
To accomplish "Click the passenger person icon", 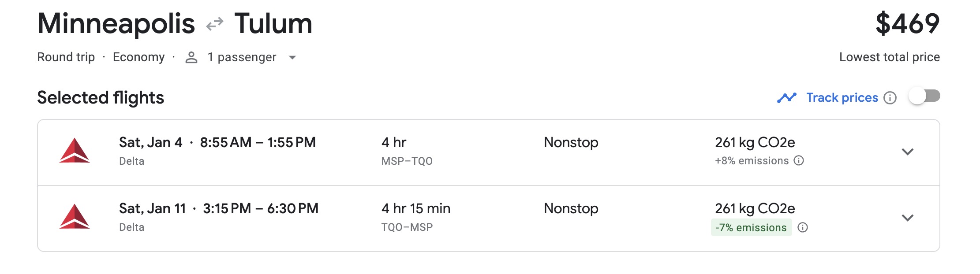I will pyautogui.click(x=191, y=57).
